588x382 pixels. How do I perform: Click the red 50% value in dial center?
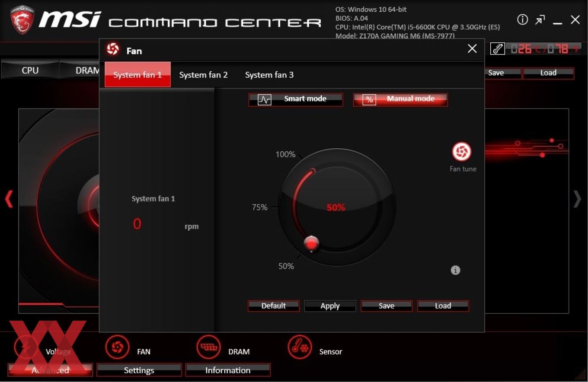(x=336, y=207)
